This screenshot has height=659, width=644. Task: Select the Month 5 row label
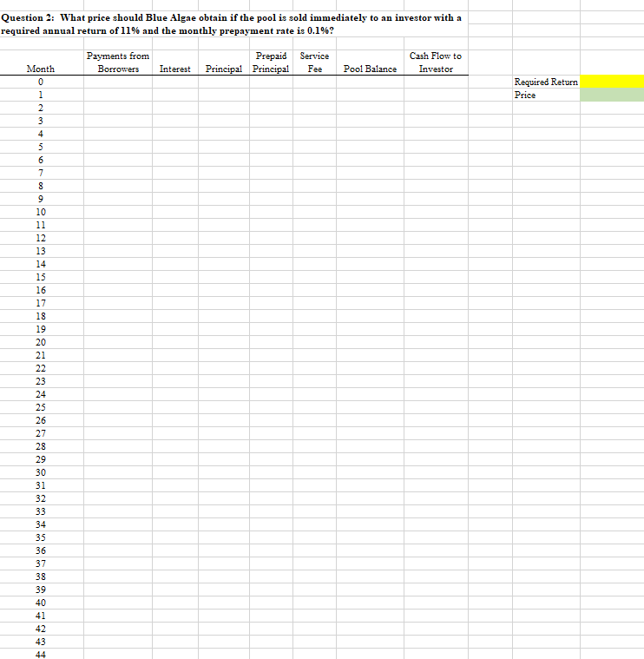[x=41, y=147]
